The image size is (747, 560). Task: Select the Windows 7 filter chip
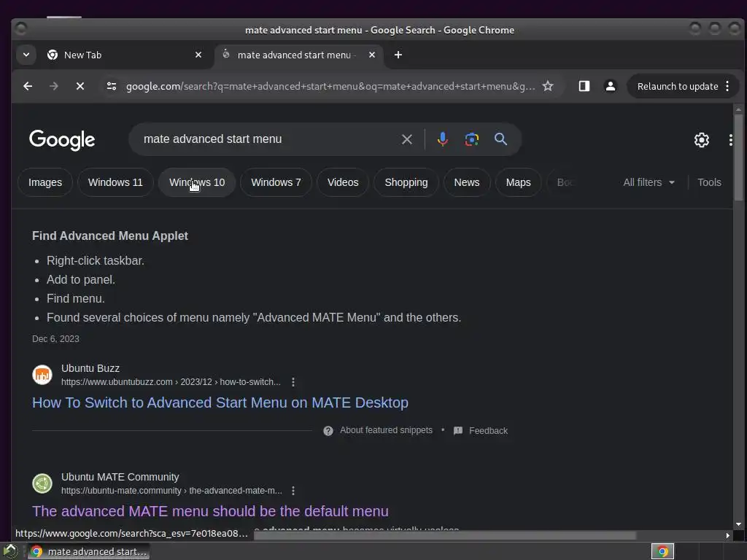click(276, 182)
